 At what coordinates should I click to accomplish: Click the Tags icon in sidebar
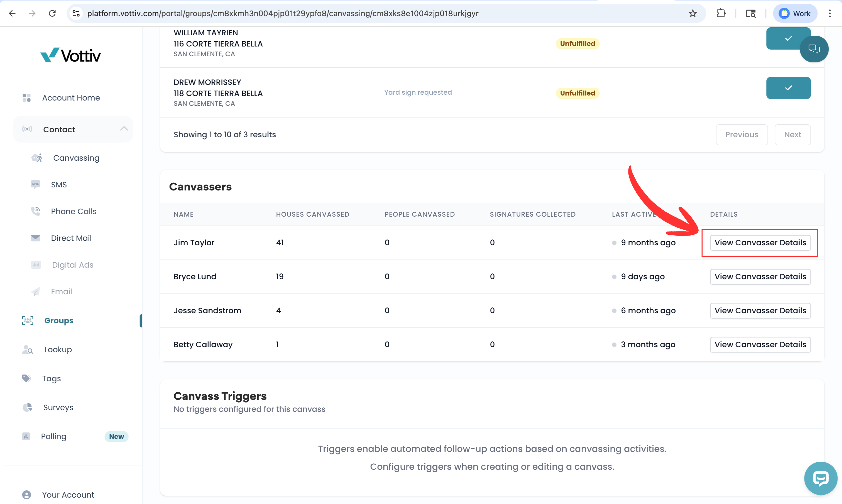26,378
